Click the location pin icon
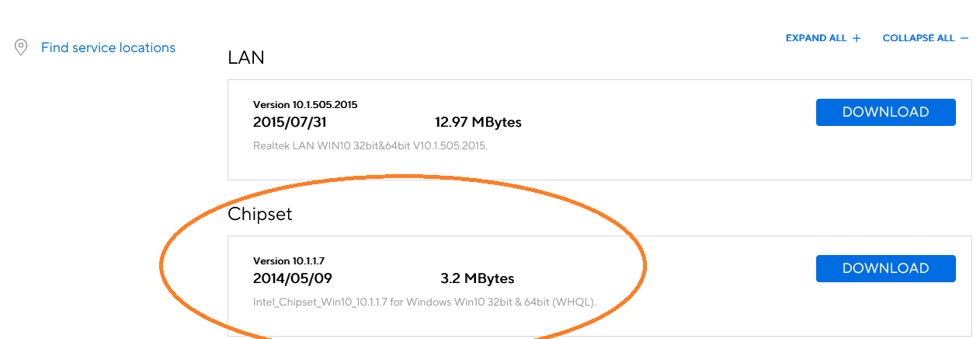This screenshot has width=980, height=339. pyautogui.click(x=21, y=48)
